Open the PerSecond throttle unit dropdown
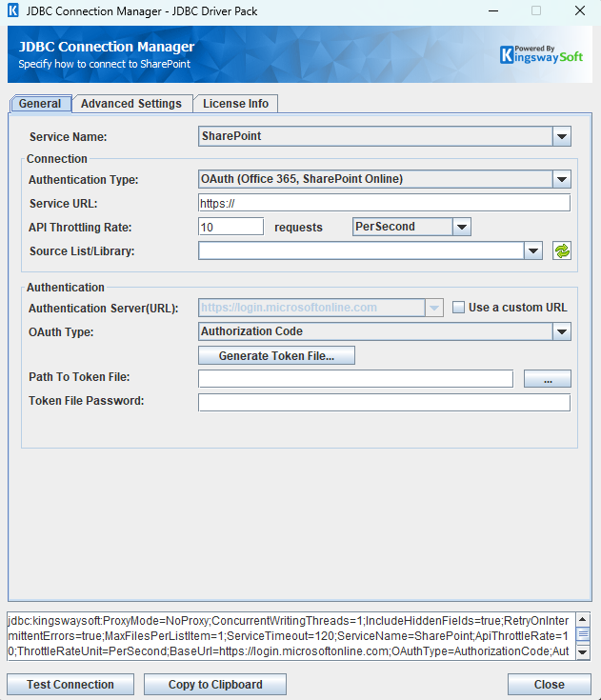Image resolution: width=601 pixels, height=700 pixels. tap(462, 227)
